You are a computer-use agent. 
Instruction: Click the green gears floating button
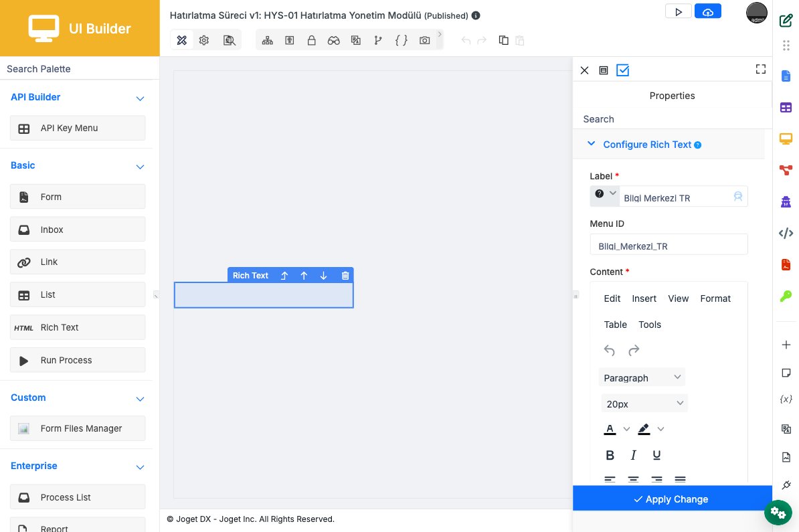point(778,512)
